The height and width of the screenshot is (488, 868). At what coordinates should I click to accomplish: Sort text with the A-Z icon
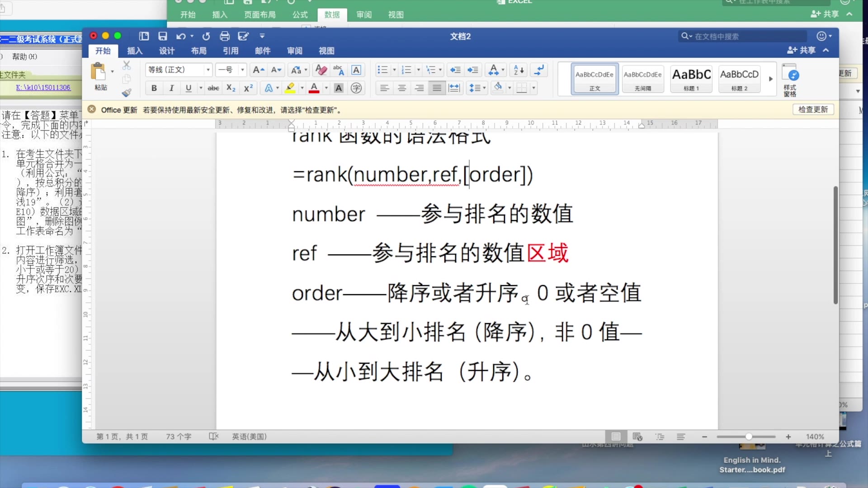pyautogui.click(x=519, y=70)
